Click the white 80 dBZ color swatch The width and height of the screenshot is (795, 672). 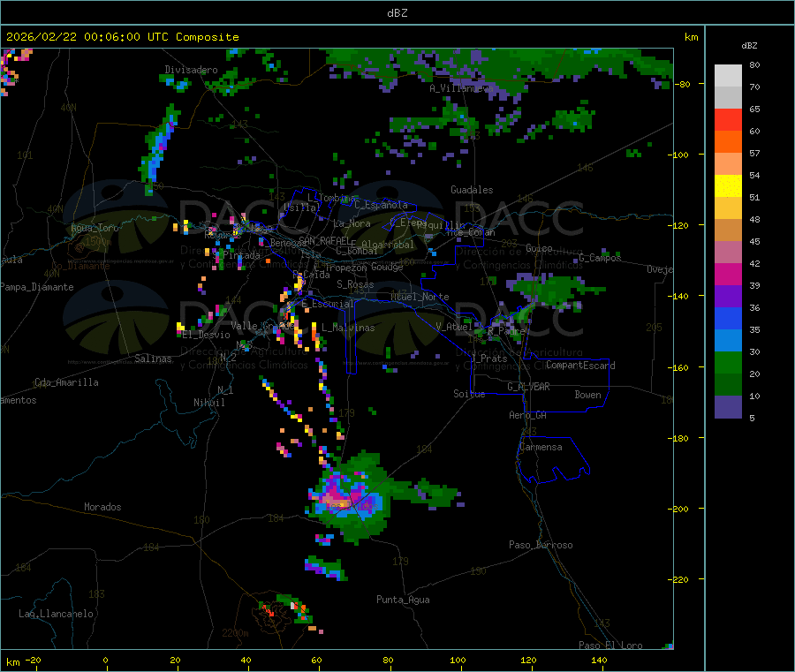click(728, 76)
